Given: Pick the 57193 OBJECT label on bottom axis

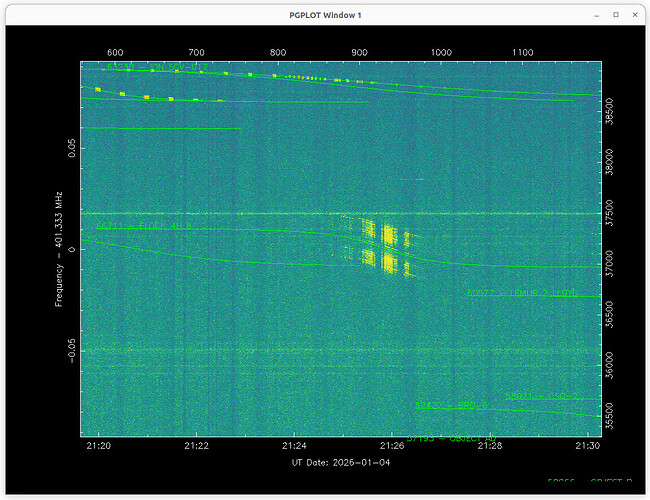Looking at the screenshot, I should [x=452, y=438].
